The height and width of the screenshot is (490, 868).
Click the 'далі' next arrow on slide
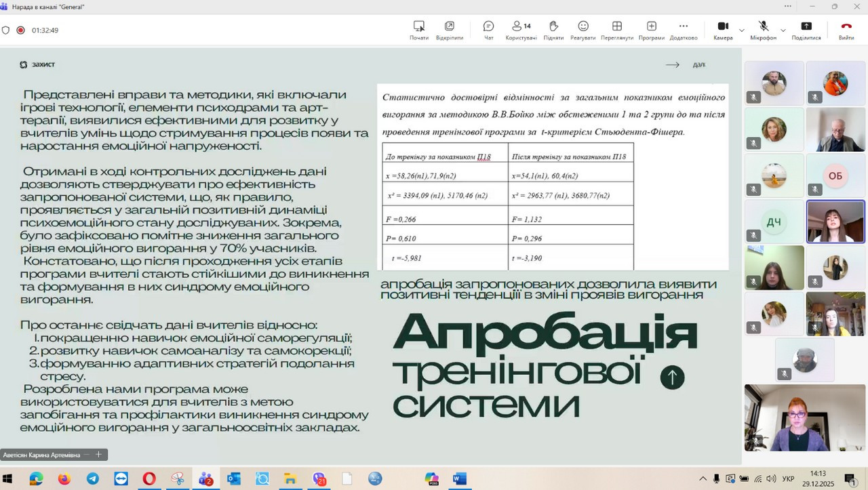[685, 65]
